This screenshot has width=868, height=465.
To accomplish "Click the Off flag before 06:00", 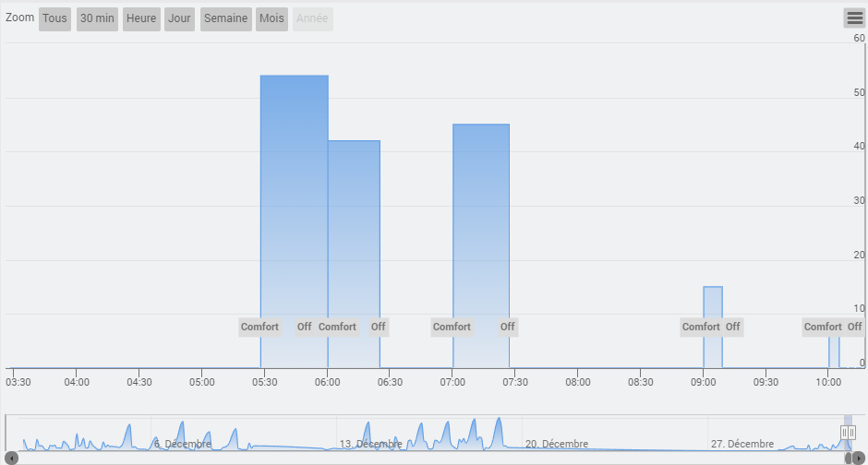I will coord(305,327).
